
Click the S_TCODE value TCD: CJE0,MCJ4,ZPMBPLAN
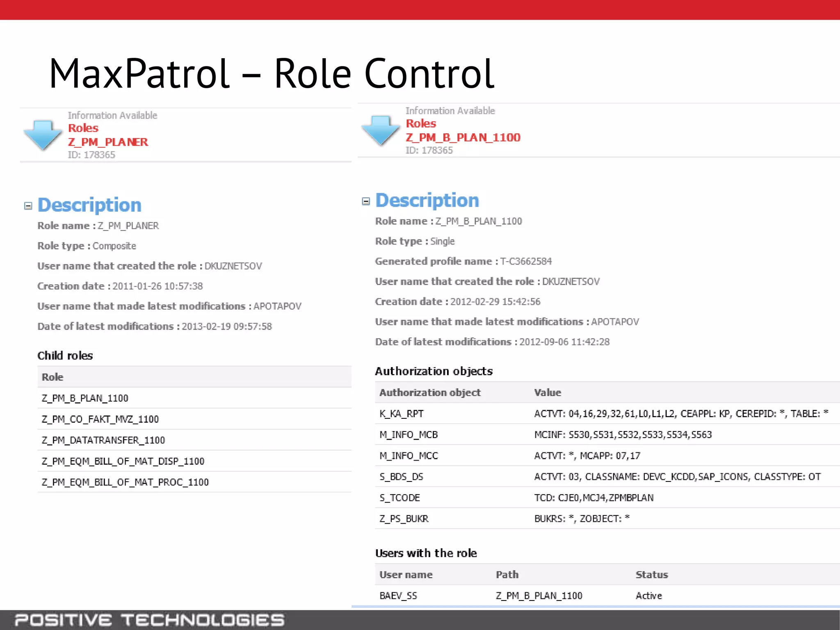click(594, 498)
